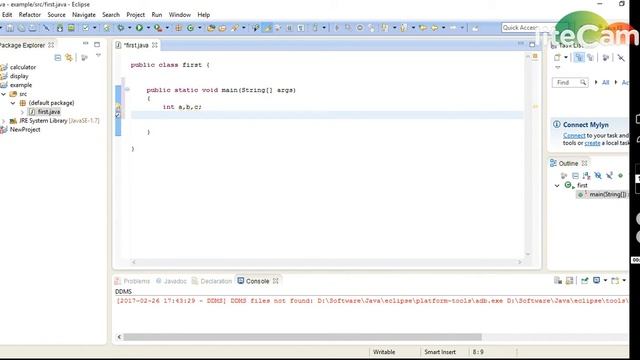Switch to the Declaration tab
Viewport: 640px width, 360px height.
click(212, 281)
